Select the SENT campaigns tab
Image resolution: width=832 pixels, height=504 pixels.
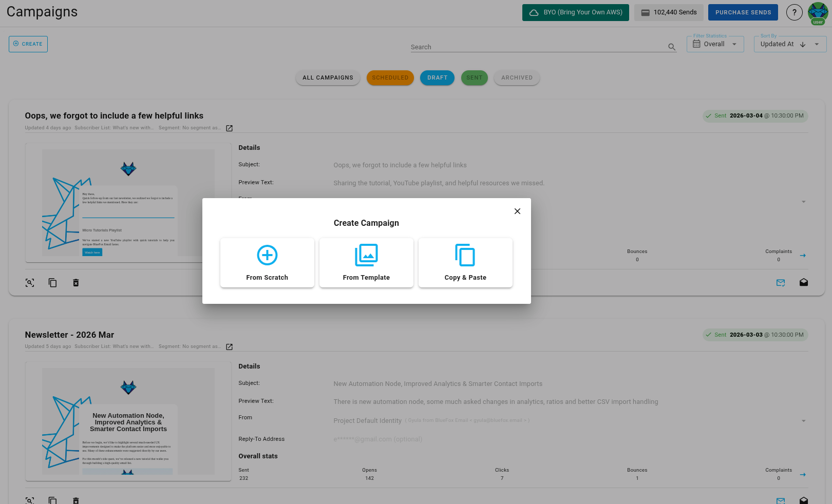474,77
